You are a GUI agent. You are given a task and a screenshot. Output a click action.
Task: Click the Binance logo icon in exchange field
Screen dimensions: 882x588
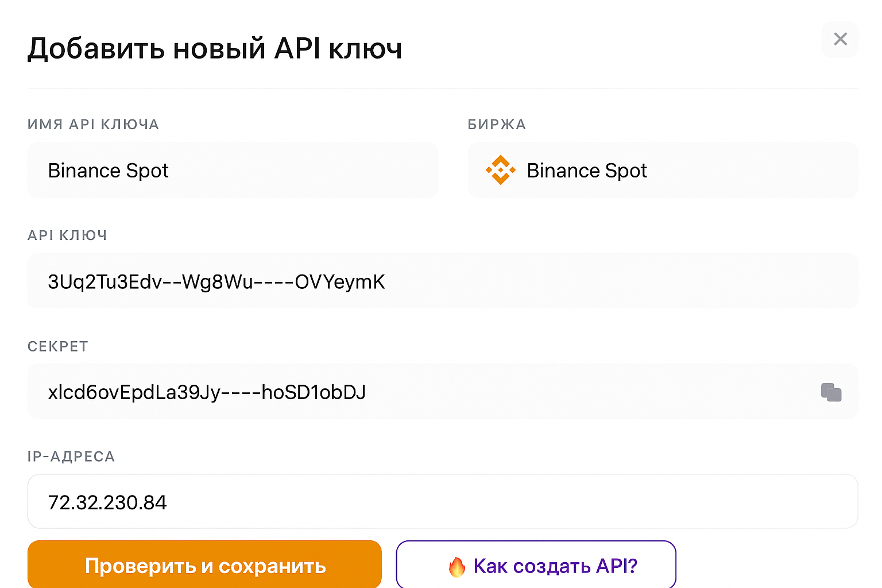pyautogui.click(x=500, y=170)
